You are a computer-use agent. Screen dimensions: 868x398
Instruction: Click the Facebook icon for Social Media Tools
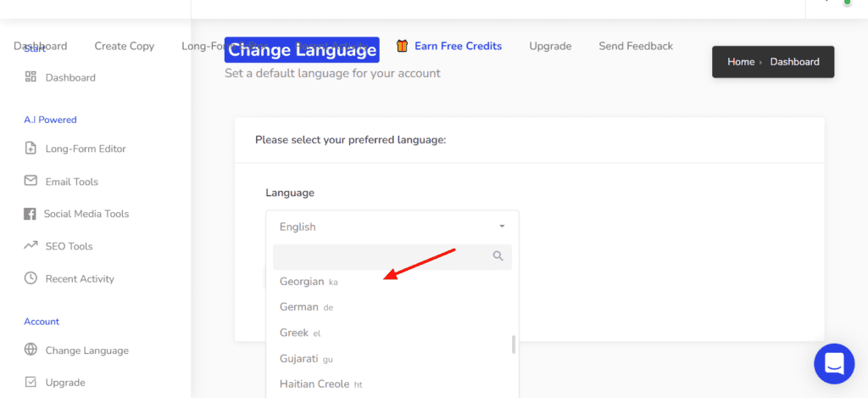[30, 214]
